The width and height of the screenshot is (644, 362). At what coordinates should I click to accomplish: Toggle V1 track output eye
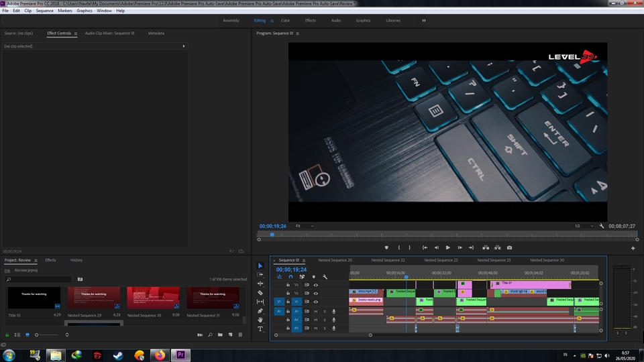pyautogui.click(x=316, y=301)
